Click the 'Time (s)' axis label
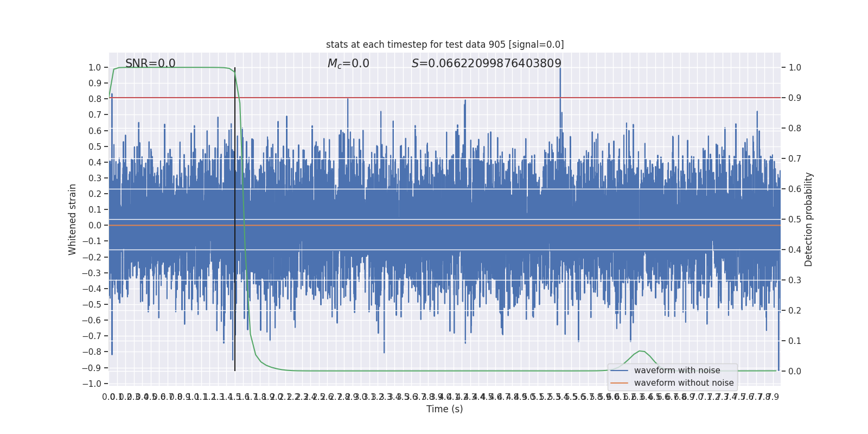The width and height of the screenshot is (868, 434). 445,409
